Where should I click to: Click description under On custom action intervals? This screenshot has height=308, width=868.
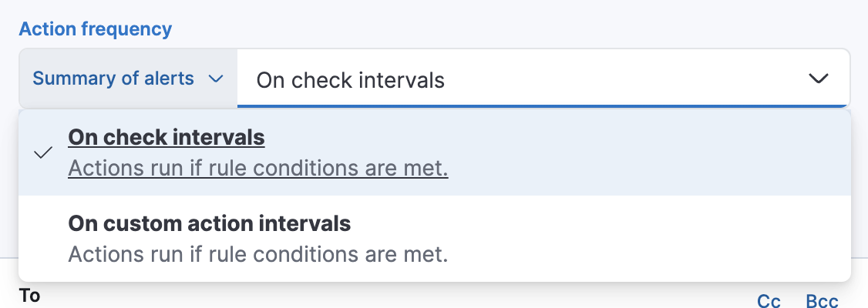[x=257, y=254]
